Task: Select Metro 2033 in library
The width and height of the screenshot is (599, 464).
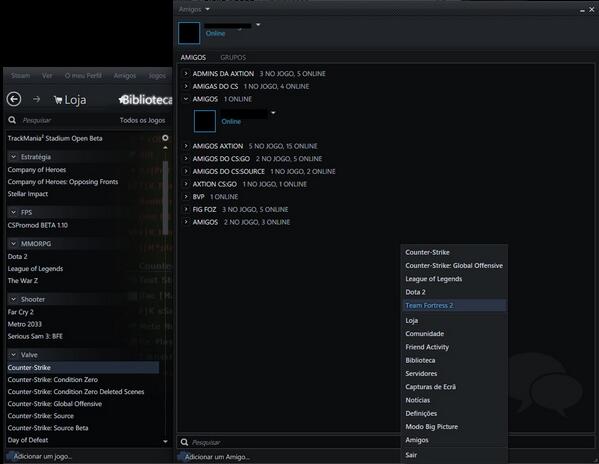Action: click(24, 324)
